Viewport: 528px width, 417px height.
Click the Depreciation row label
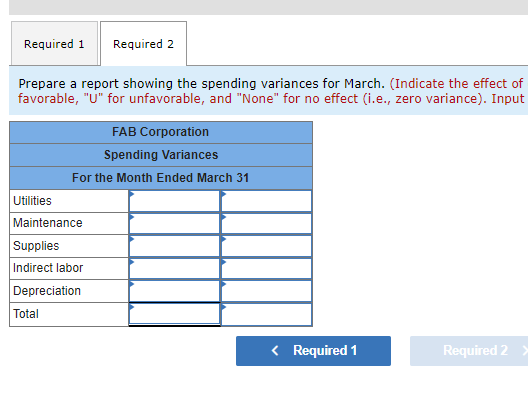tap(47, 291)
